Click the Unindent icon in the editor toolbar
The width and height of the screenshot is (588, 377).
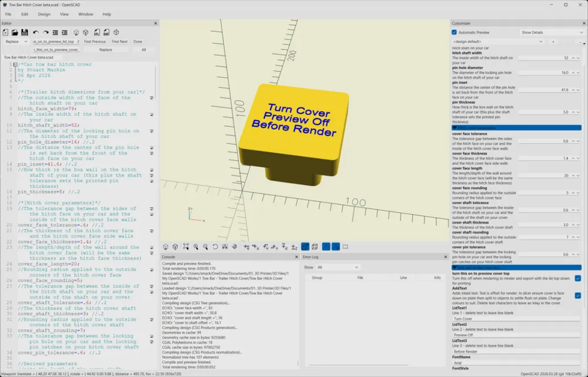[x=55, y=32]
